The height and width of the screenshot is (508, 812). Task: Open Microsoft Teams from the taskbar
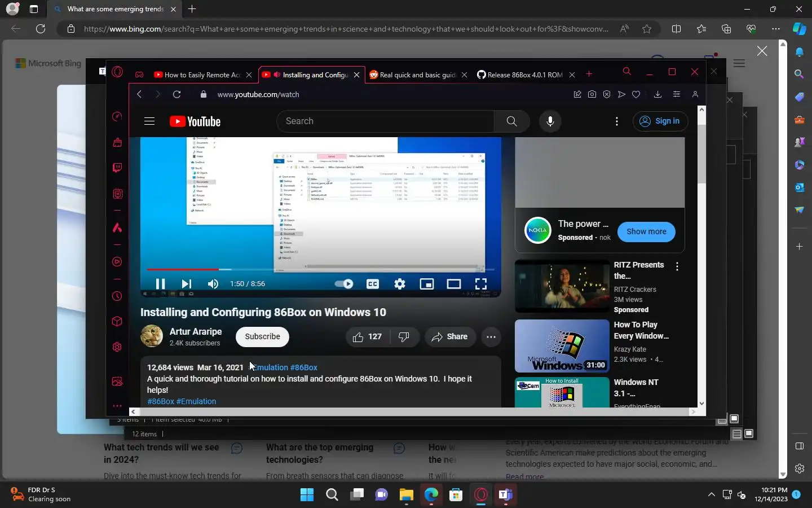click(505, 495)
